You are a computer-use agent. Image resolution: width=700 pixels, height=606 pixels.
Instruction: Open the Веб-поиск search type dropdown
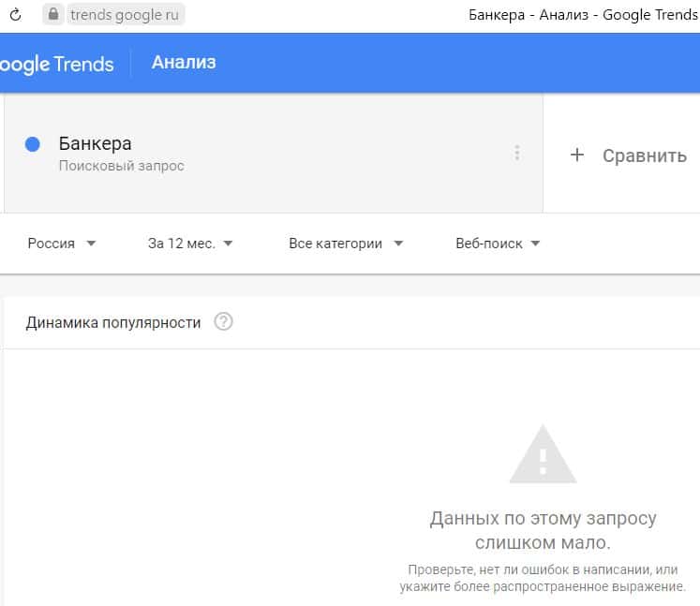click(498, 244)
